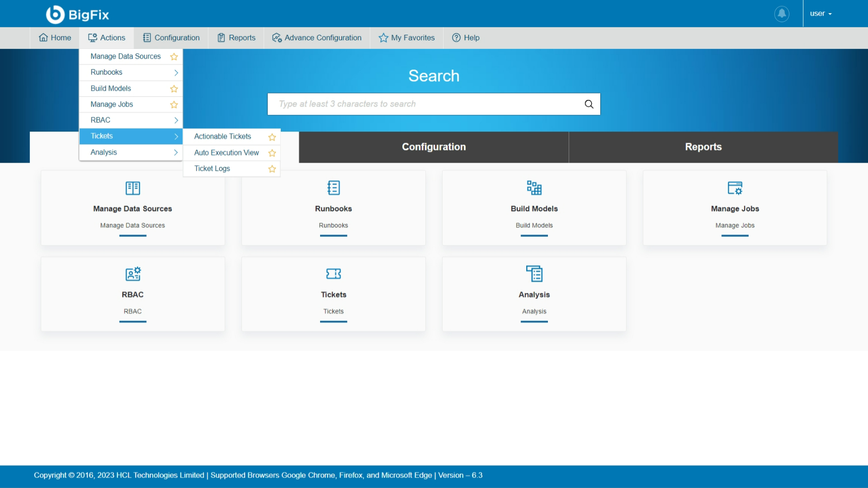
Task: Open the RBAC card title
Action: pos(133,294)
